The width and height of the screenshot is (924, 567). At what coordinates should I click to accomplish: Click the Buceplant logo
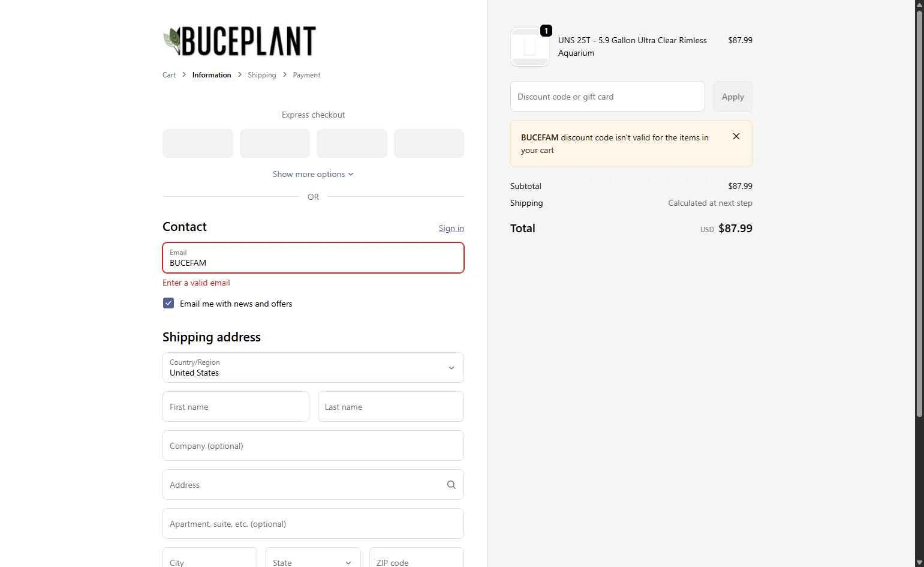click(239, 41)
